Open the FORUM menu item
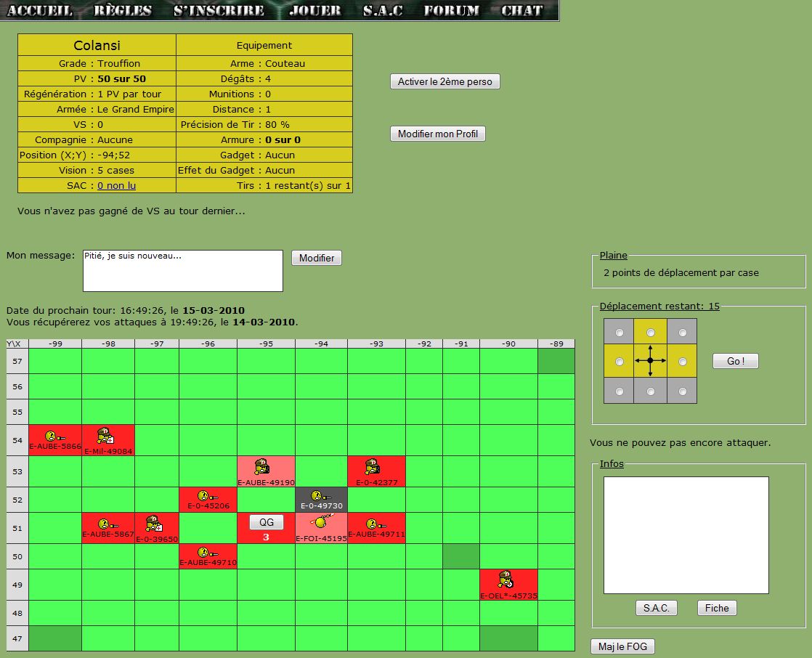This screenshot has width=812, height=658. 450,11
